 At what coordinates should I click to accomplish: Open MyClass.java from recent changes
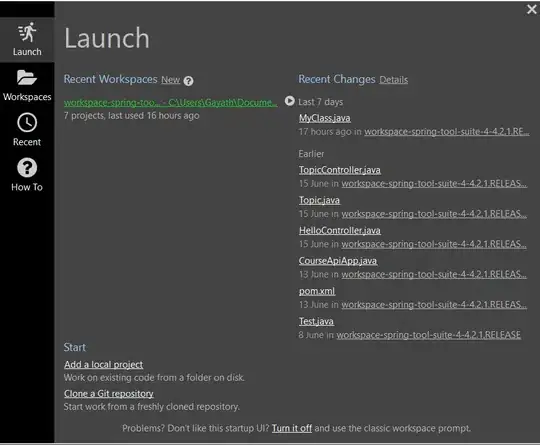tap(324, 118)
